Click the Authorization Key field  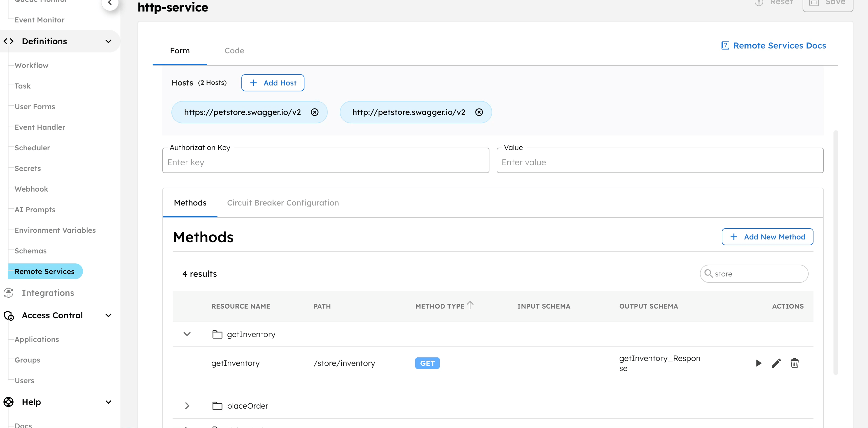click(x=326, y=162)
